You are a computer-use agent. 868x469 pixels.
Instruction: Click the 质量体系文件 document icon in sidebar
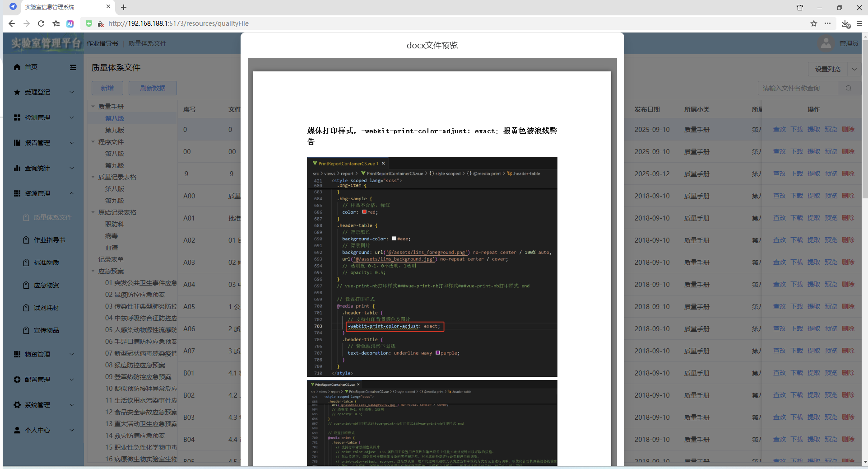click(x=26, y=217)
